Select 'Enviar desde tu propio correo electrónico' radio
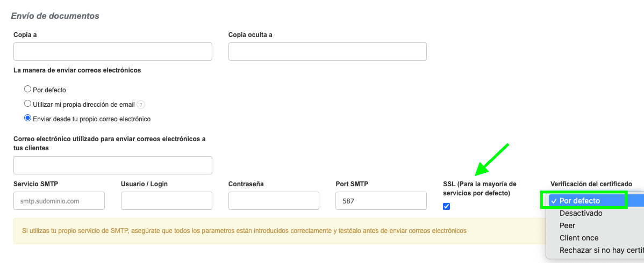Viewport: 644px width, 263px height. pyautogui.click(x=28, y=119)
